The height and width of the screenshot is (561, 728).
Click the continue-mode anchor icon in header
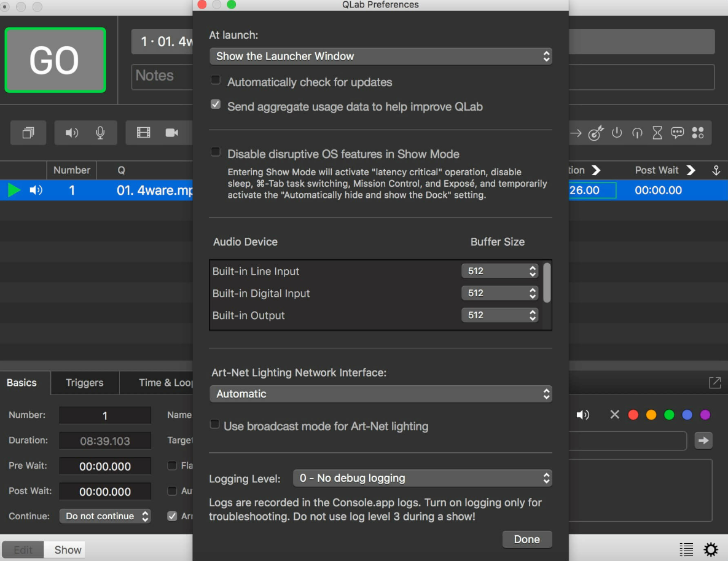click(x=716, y=170)
